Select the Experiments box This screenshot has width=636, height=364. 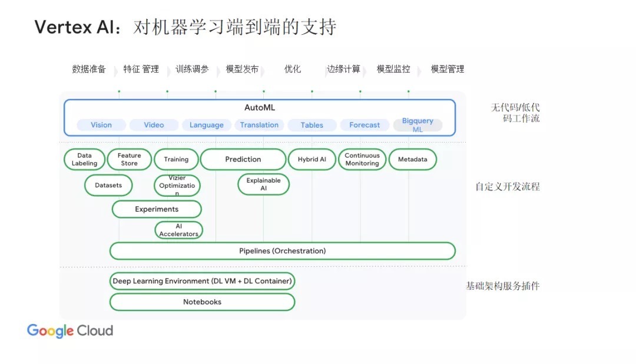[157, 210]
